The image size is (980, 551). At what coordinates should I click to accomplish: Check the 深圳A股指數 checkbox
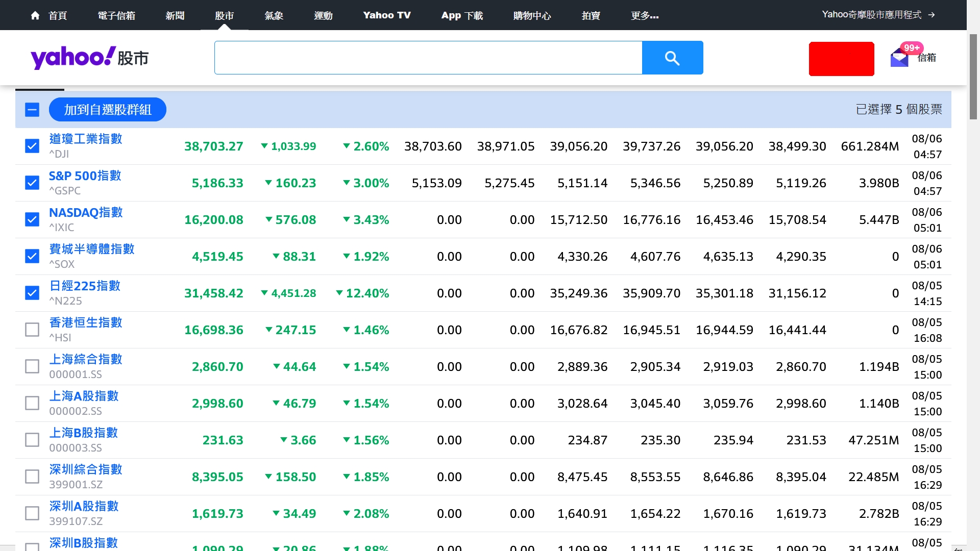pos(32,513)
